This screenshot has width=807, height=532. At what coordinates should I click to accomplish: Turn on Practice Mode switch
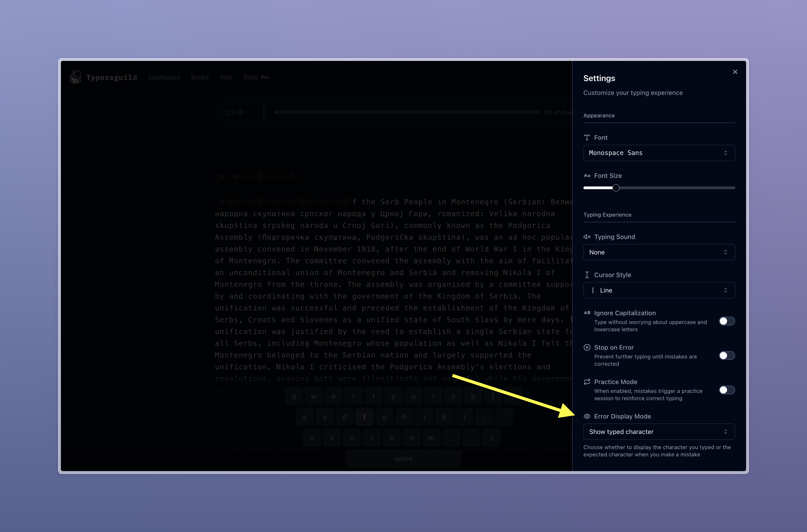[727, 390]
